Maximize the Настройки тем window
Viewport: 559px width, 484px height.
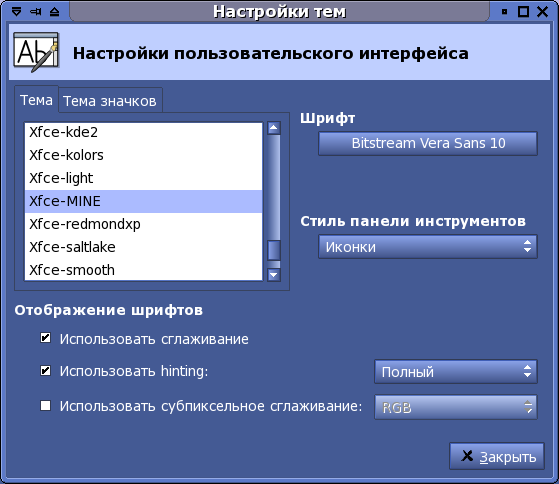click(x=523, y=12)
